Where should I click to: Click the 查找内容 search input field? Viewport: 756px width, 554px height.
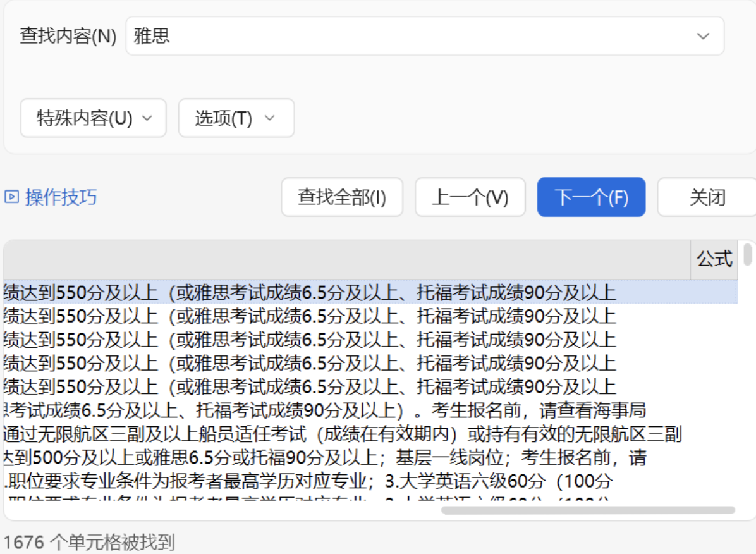point(405,36)
